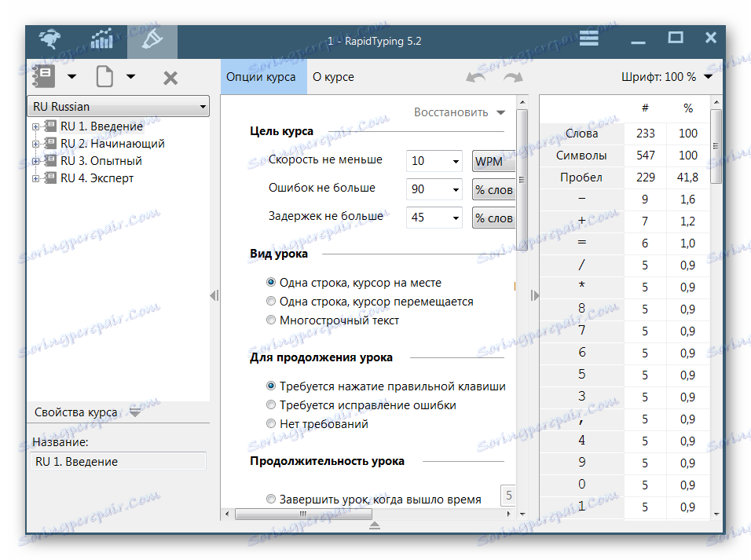Viewport: 751px width, 560px height.
Task: Click the WPM units button
Action: pyautogui.click(x=493, y=162)
